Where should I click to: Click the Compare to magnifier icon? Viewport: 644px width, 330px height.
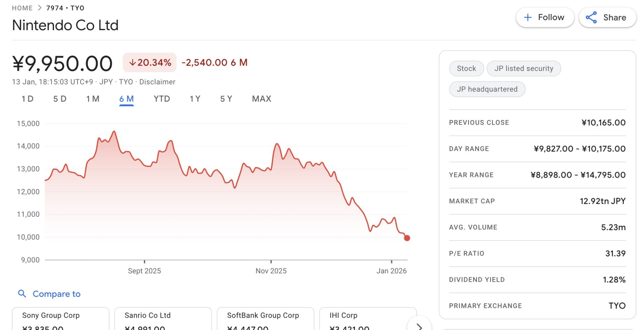(22, 294)
